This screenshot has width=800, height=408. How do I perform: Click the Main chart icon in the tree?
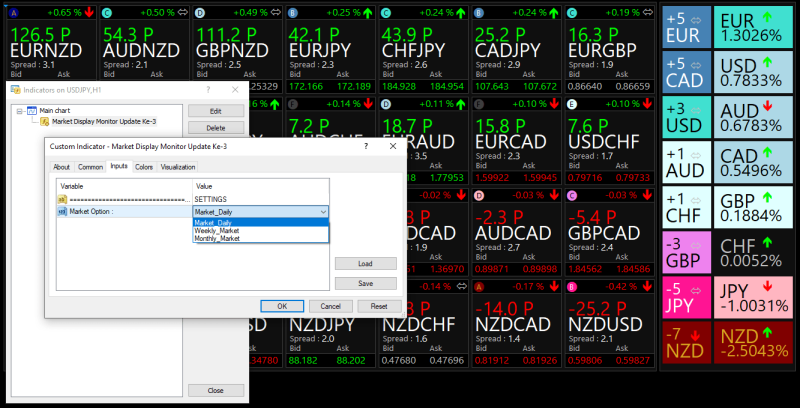point(32,110)
